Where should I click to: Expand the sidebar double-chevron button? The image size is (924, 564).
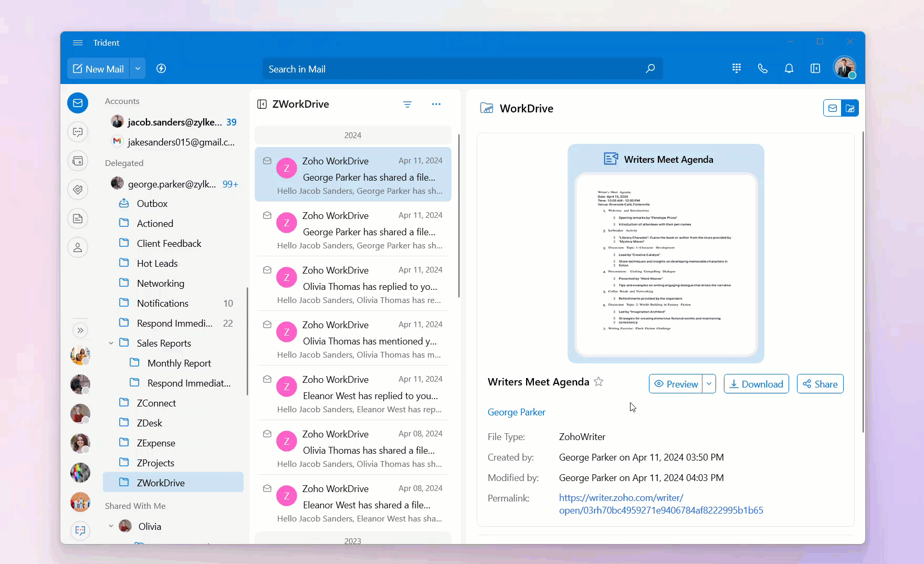(80, 330)
